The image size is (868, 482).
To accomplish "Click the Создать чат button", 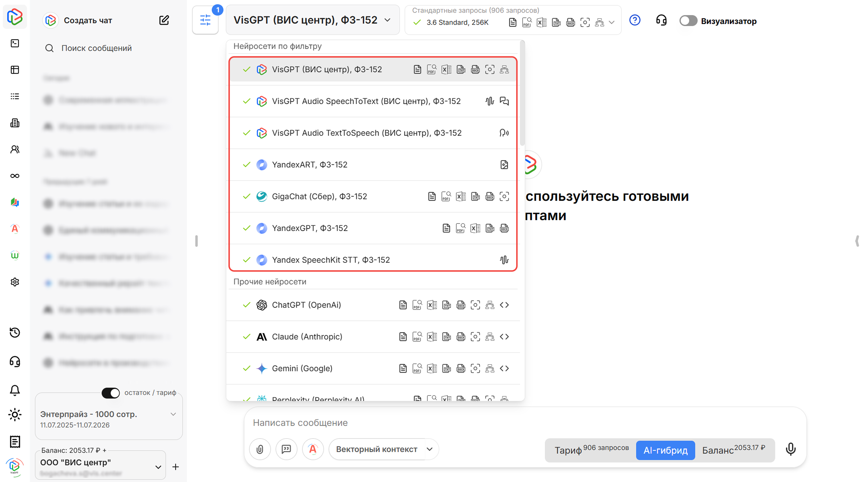I will click(88, 21).
